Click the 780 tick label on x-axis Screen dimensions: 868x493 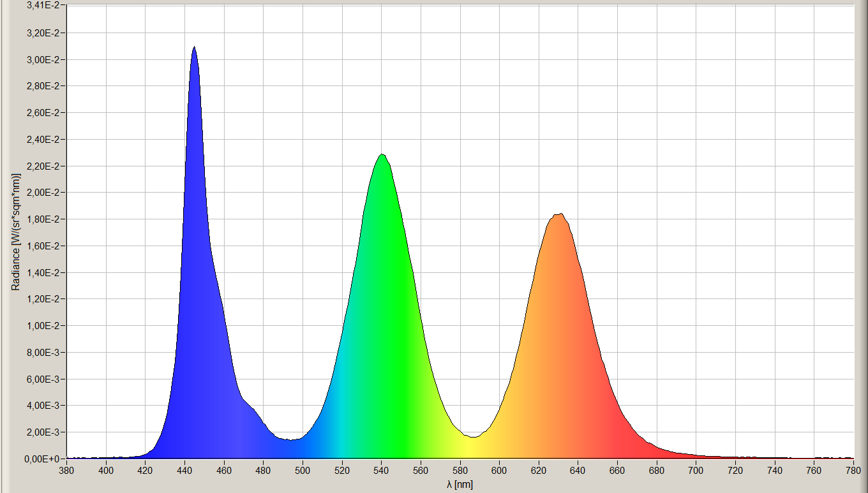[x=853, y=471]
